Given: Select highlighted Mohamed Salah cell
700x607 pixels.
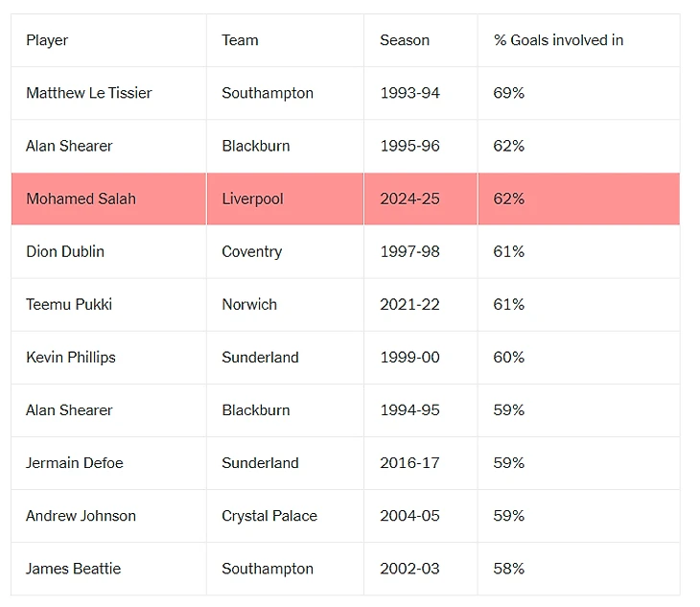Looking at the screenshot, I should point(81,198).
